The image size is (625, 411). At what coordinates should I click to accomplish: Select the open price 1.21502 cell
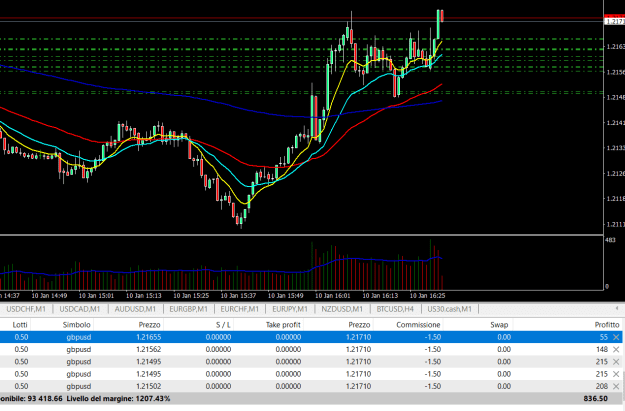coord(149,386)
